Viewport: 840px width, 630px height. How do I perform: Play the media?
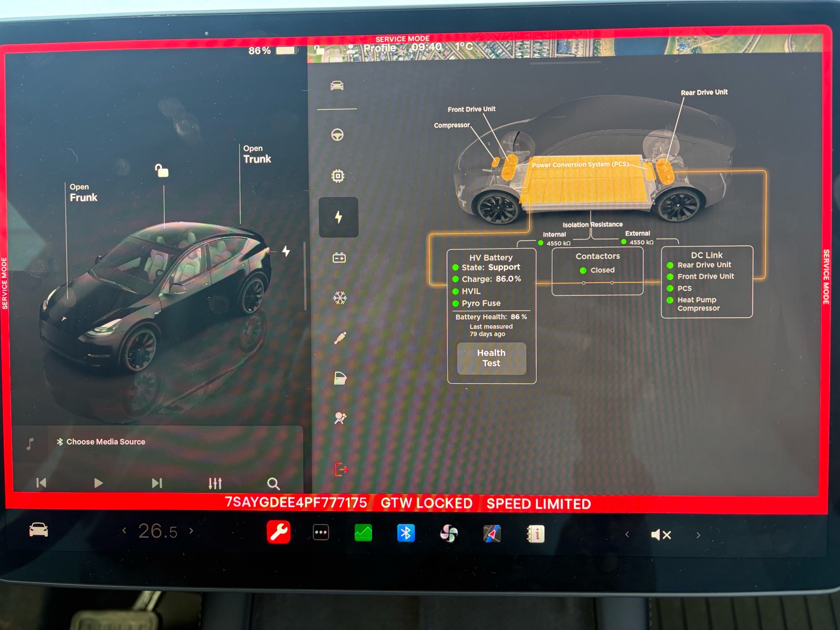pyautogui.click(x=98, y=483)
